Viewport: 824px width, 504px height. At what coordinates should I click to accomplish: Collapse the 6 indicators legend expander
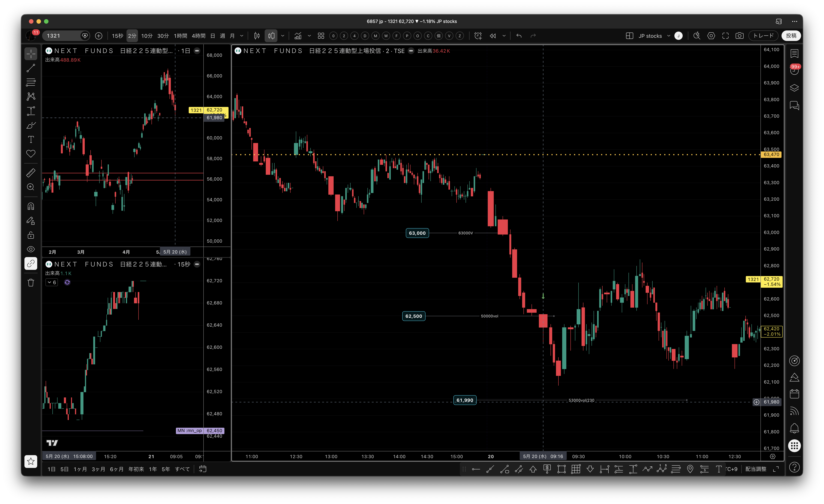click(x=51, y=283)
